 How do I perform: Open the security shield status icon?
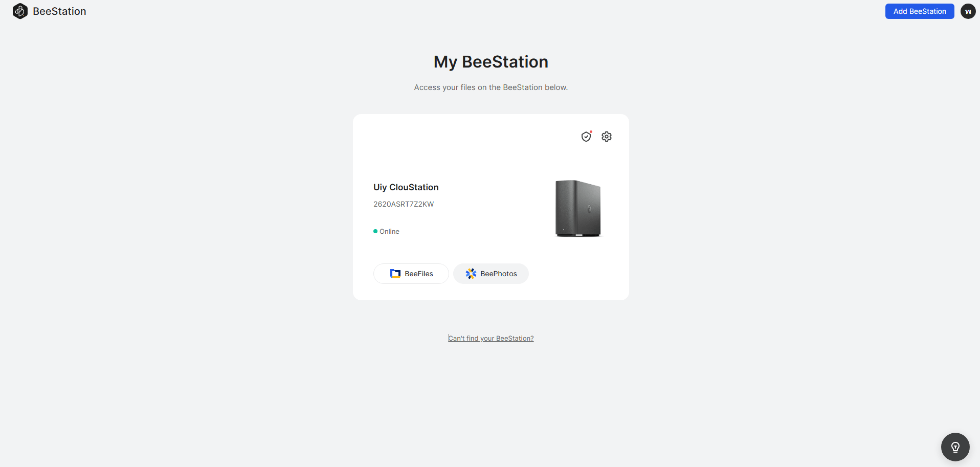[586, 137]
